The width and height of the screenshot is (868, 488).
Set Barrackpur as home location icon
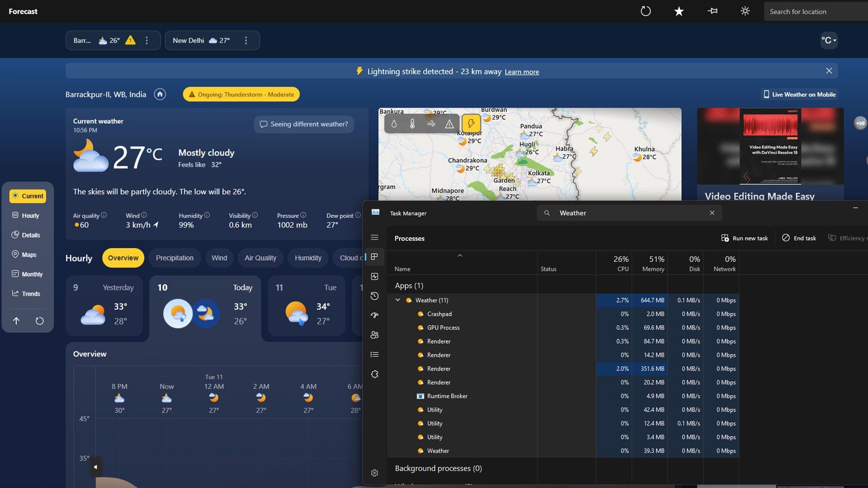[160, 94]
